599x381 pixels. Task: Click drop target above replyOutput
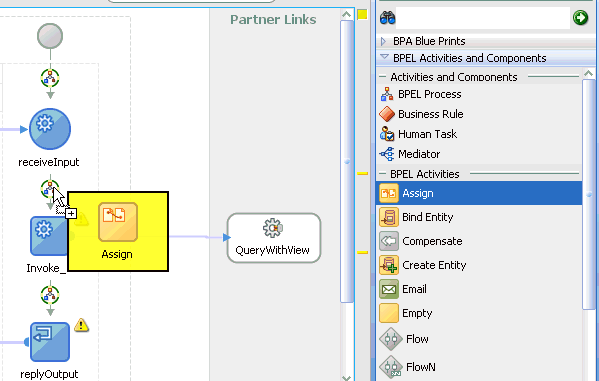pyautogui.click(x=50, y=295)
